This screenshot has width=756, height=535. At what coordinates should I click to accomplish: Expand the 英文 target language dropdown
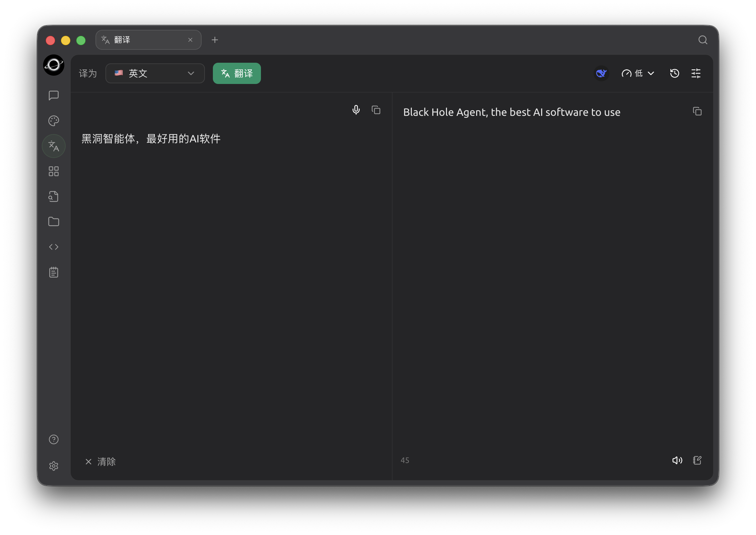pos(155,73)
